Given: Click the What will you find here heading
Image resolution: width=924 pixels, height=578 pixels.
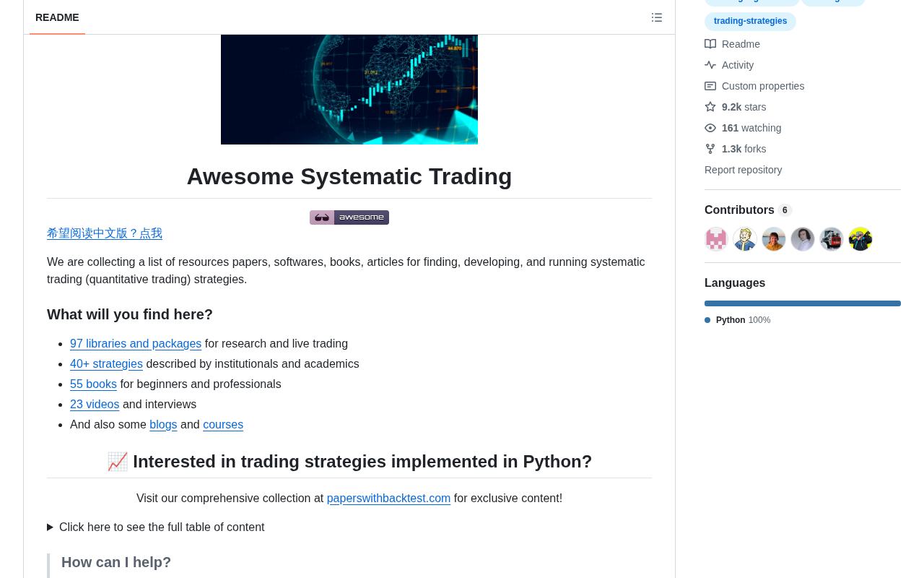Looking at the screenshot, I should click(130, 314).
